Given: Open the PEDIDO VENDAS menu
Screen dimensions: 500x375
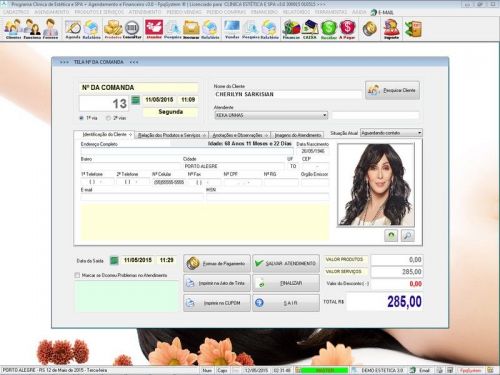Looking at the screenshot, I should point(184,12).
